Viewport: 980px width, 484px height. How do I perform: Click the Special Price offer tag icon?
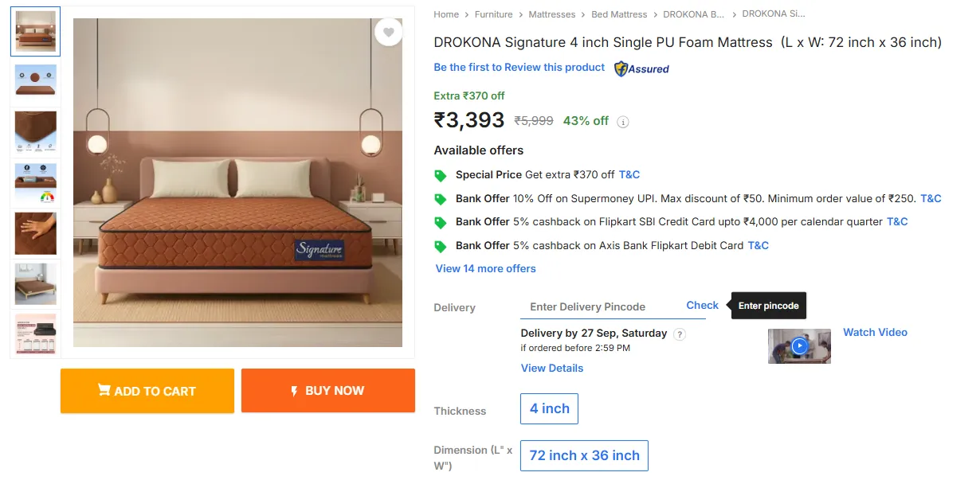tap(441, 175)
